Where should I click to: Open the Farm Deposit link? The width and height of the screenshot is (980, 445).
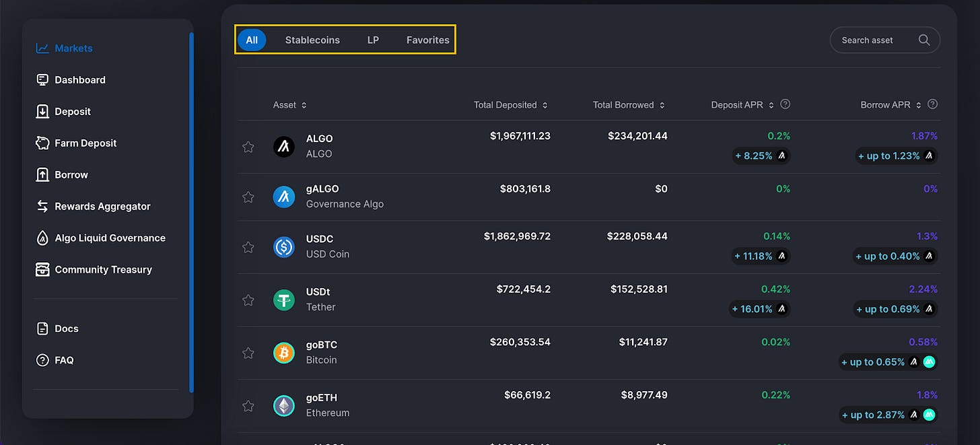pos(85,143)
